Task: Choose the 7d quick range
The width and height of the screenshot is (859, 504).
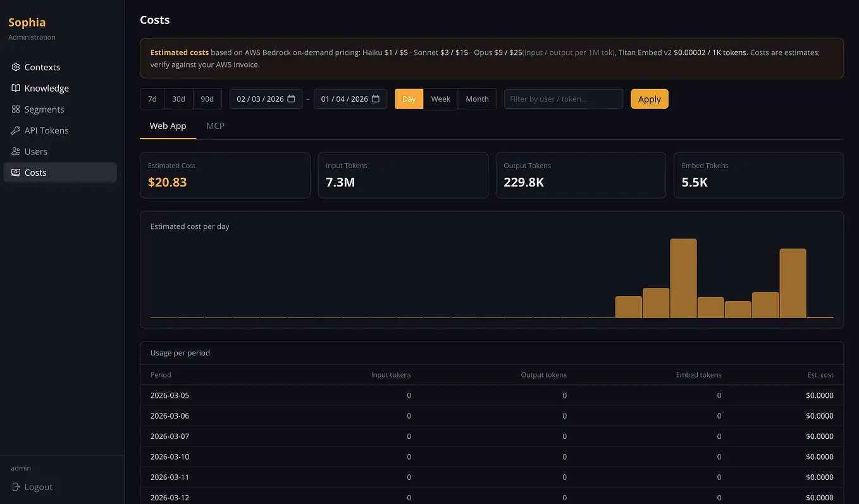Action: pyautogui.click(x=152, y=99)
